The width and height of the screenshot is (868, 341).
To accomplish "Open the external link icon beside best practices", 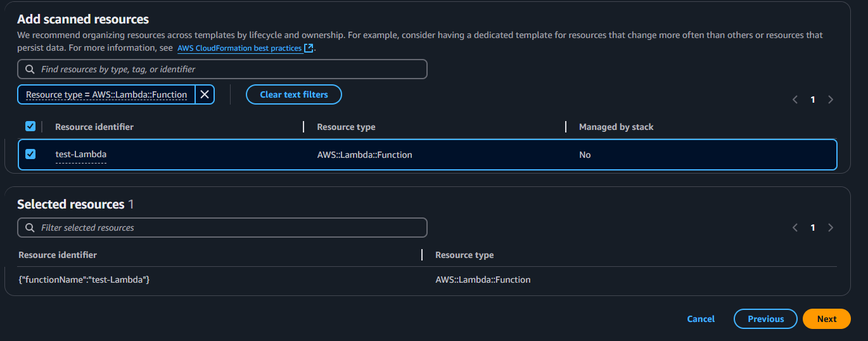I will tap(309, 48).
